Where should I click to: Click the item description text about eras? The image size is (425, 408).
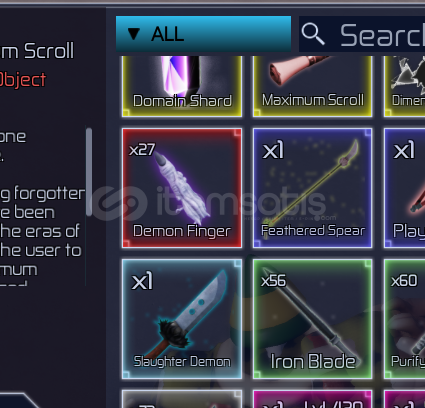[x=40, y=231]
